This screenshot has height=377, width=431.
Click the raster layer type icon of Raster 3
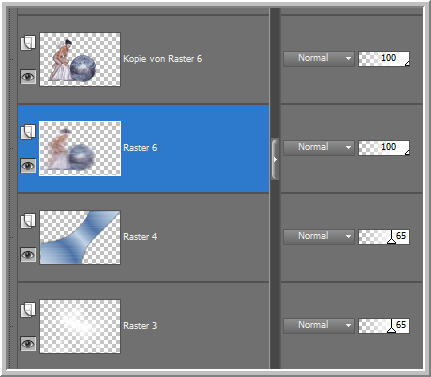click(x=28, y=310)
